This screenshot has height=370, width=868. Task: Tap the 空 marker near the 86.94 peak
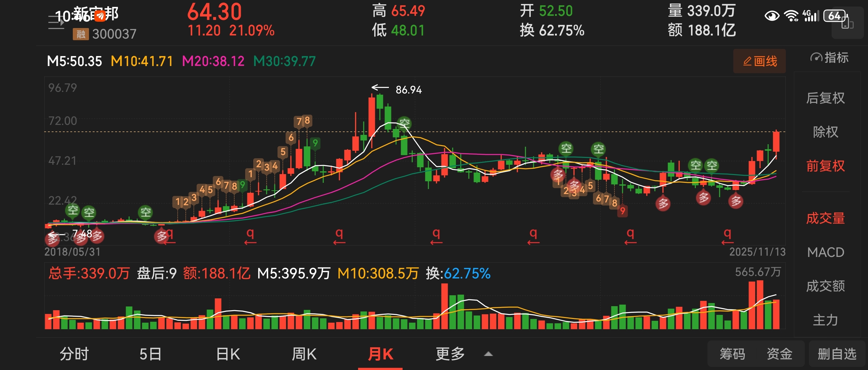(x=404, y=123)
